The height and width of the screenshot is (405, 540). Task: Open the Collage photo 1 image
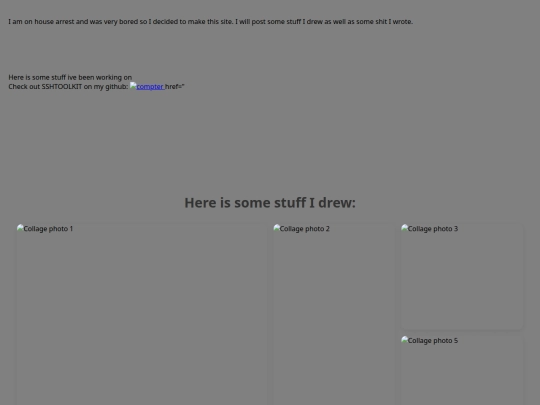[142, 314]
